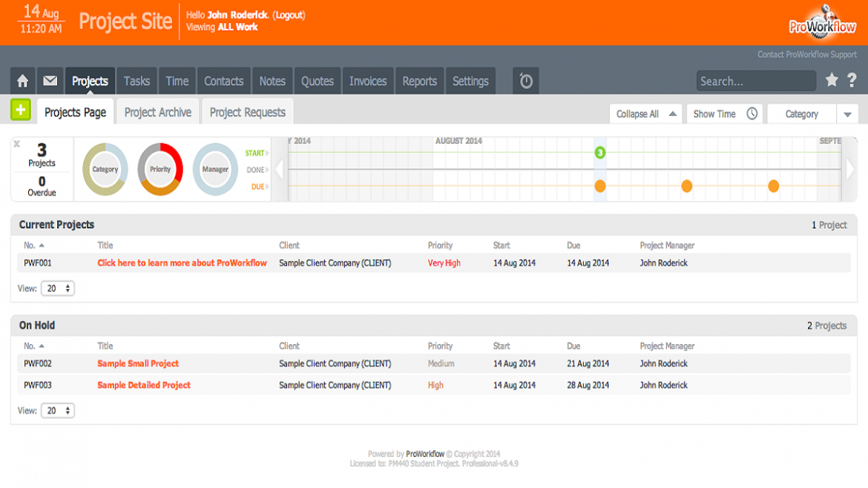Screen dimensions: 868x488
Task: Click the Priority donut chart
Action: (160, 169)
